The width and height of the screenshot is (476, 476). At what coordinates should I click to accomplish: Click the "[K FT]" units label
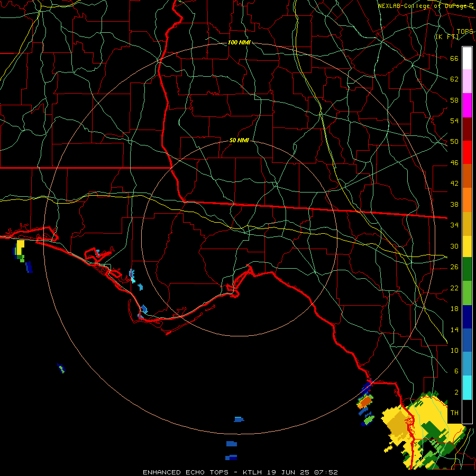tap(447, 37)
